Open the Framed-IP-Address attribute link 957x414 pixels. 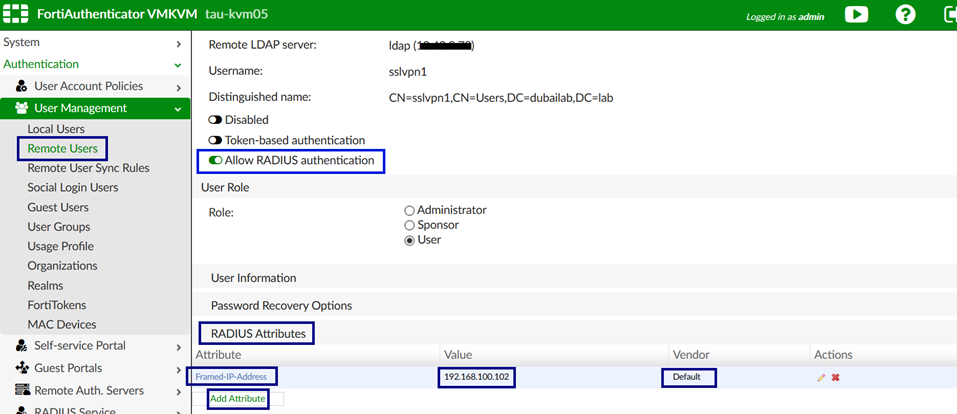click(232, 377)
